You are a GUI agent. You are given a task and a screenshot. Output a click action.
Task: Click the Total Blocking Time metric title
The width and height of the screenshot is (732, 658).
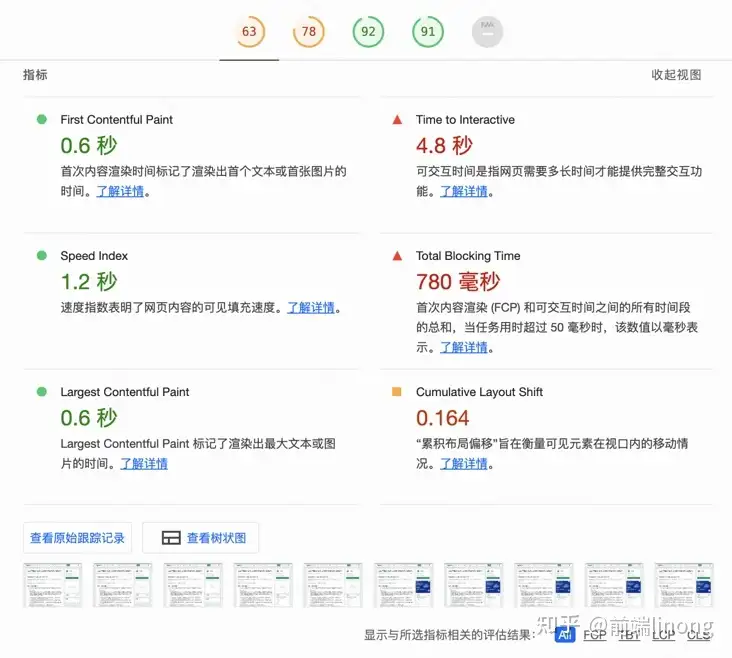point(468,255)
